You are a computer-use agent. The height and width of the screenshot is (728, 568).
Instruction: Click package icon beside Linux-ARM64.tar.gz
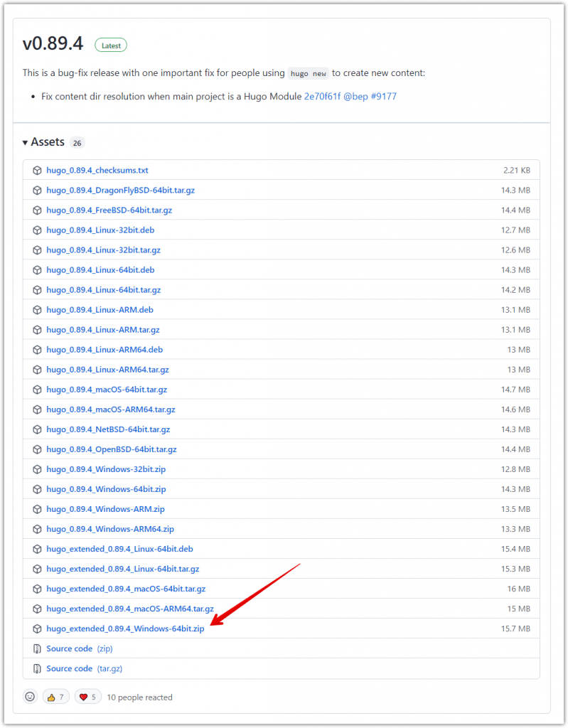tap(37, 370)
